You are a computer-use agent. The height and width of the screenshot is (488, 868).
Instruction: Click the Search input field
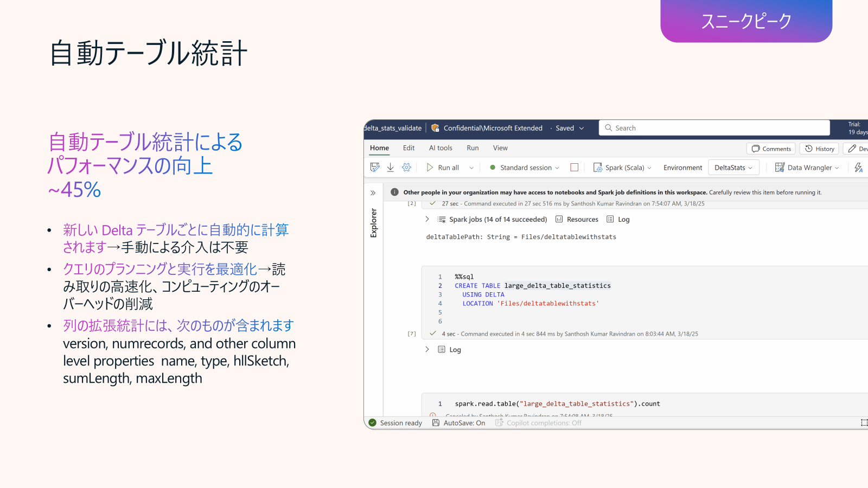coord(714,128)
